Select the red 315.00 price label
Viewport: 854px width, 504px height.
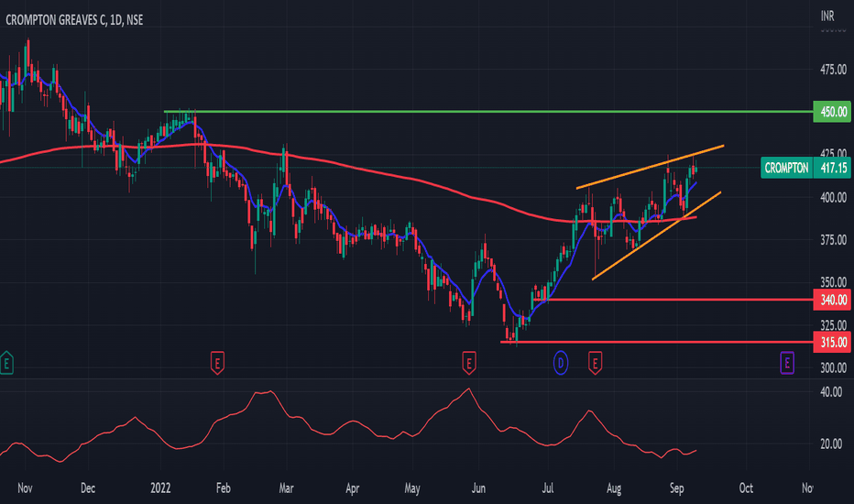click(832, 342)
